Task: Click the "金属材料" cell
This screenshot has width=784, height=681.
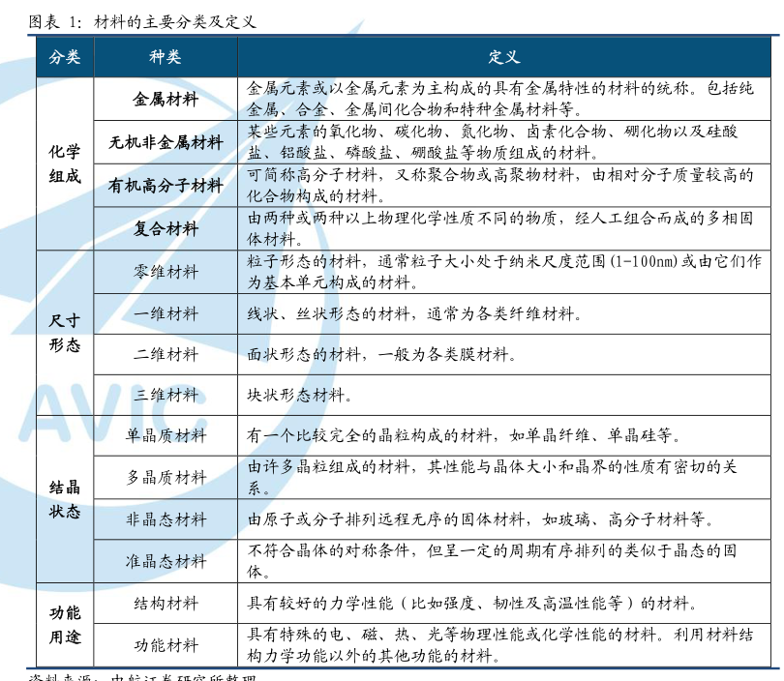Action: tap(166, 99)
